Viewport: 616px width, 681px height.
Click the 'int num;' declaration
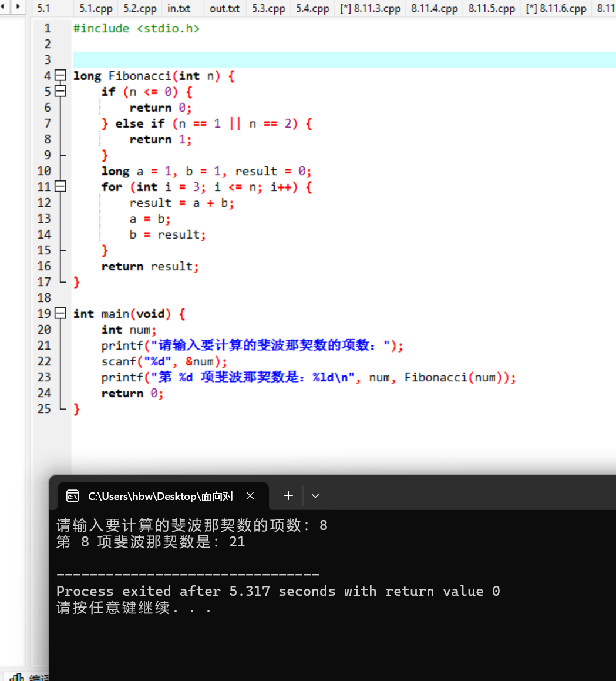[x=129, y=330]
